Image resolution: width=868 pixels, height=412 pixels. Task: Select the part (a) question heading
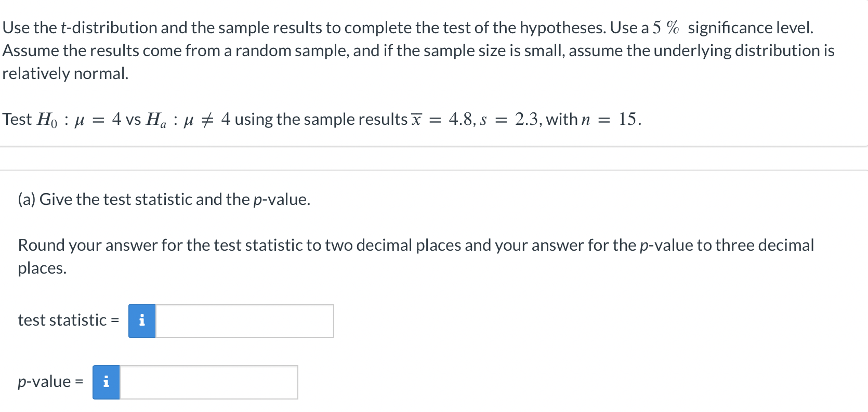(164, 199)
